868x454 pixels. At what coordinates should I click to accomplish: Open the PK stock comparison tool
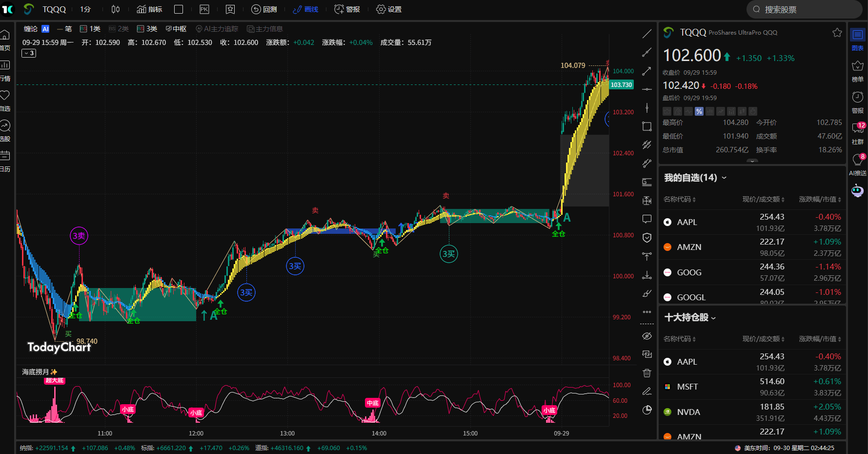point(204,9)
